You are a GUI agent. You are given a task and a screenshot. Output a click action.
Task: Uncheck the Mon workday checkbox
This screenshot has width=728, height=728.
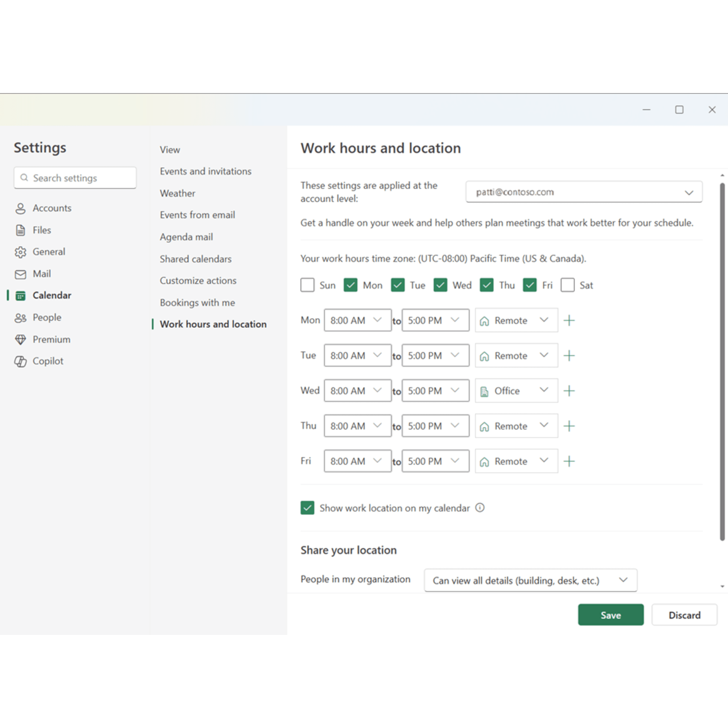[x=350, y=285]
